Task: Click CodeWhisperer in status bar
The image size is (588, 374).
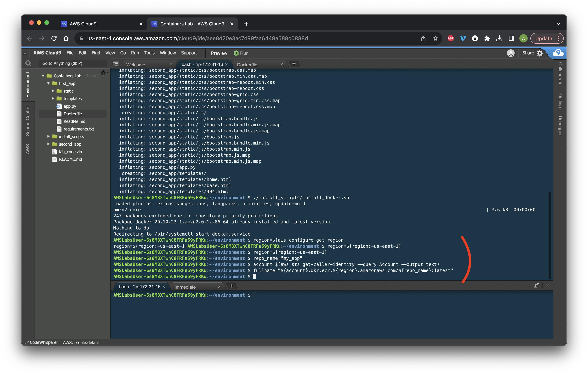Action: click(41, 343)
